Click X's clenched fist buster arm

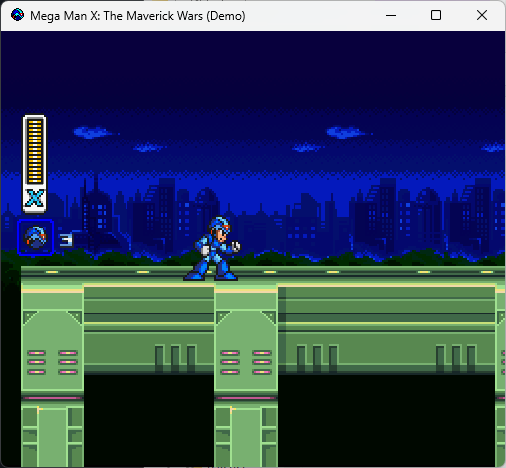(x=236, y=246)
